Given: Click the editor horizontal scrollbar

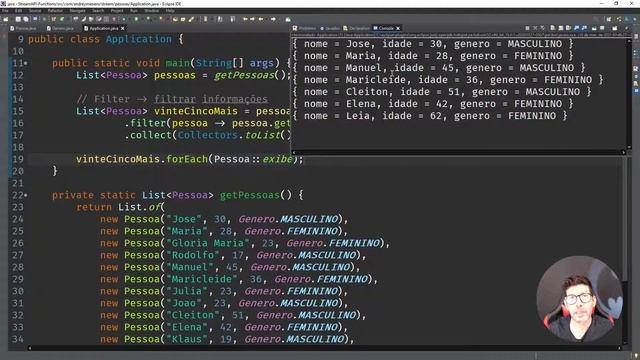Looking at the screenshot, I should [324, 348].
